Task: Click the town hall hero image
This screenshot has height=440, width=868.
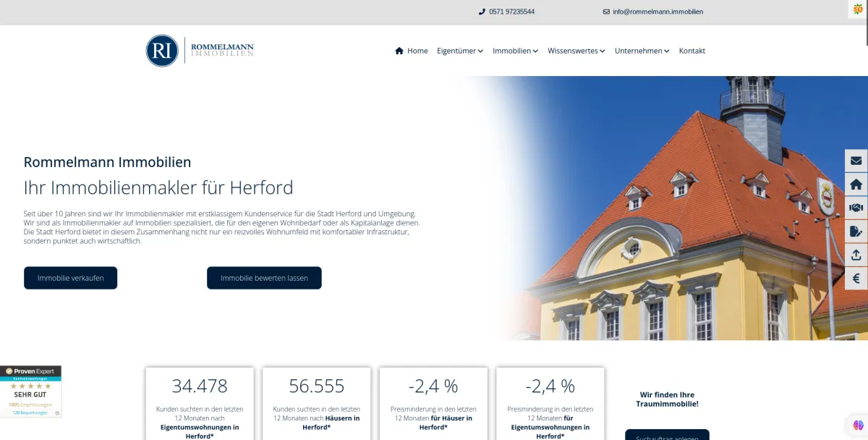Action: click(x=665, y=208)
